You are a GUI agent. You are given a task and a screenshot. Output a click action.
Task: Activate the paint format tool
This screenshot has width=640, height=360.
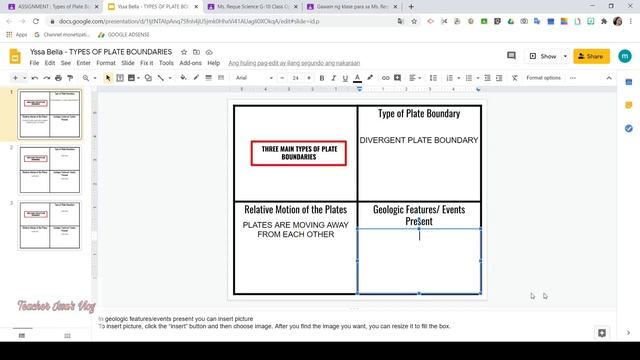click(70, 78)
